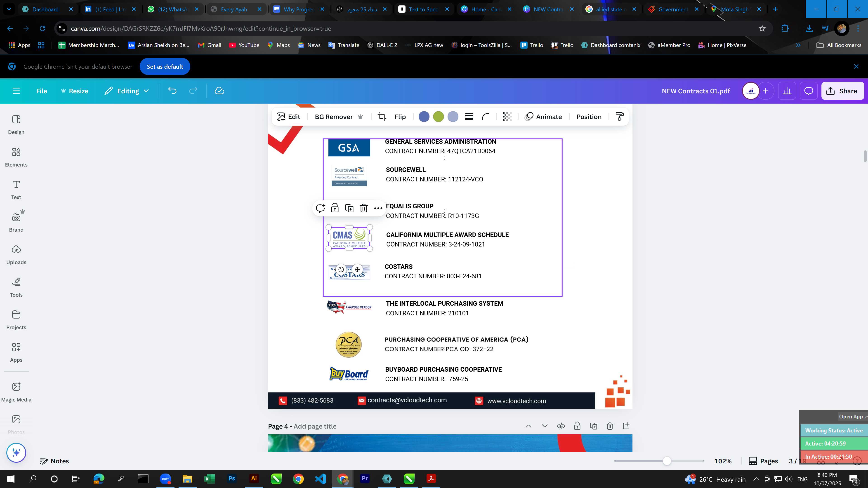This screenshot has height=488, width=868.
Task: Select the green color swatch
Action: click(x=438, y=117)
